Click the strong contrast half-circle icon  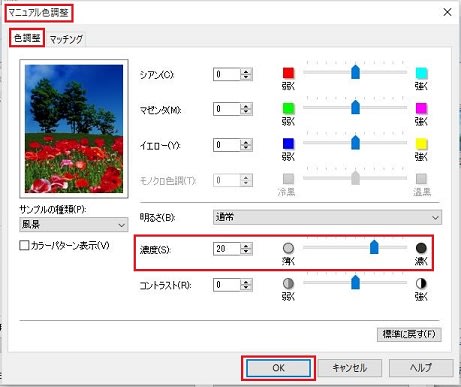[421, 284]
